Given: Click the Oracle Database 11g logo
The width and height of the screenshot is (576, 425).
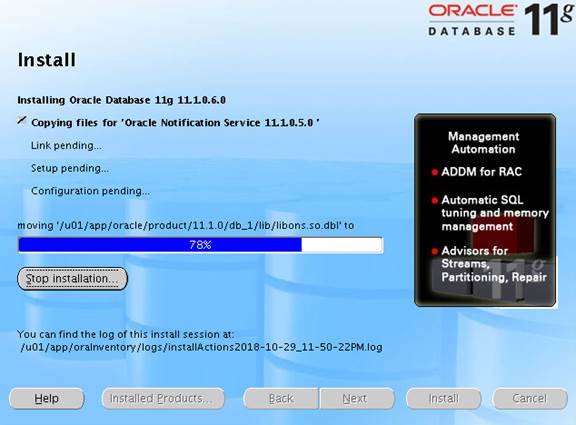Looking at the screenshot, I should click(500, 19).
